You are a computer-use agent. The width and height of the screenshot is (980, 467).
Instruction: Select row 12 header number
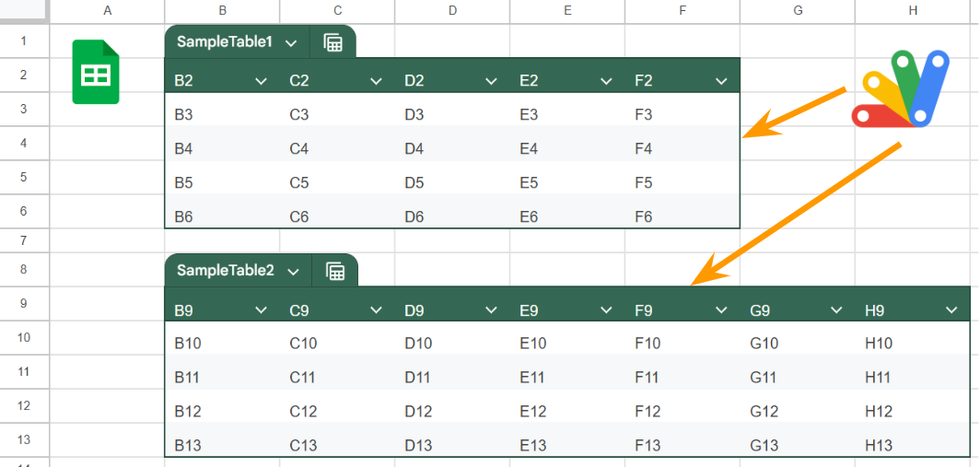[24, 405]
